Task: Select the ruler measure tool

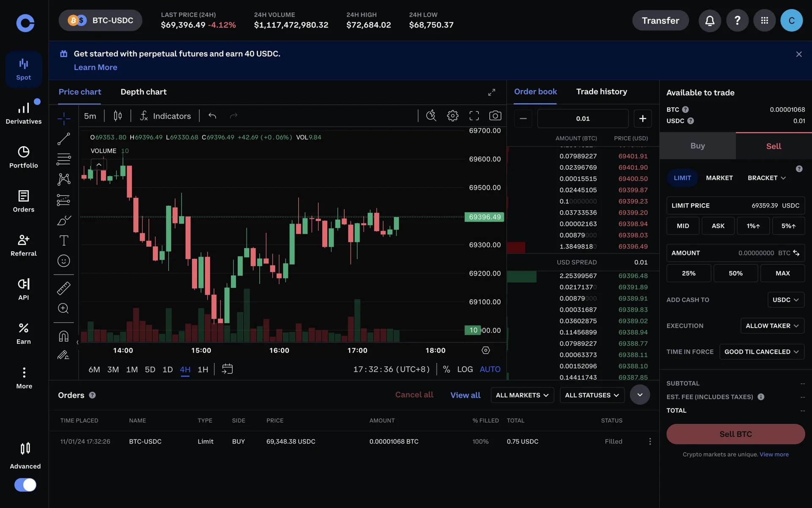Action: click(63, 288)
